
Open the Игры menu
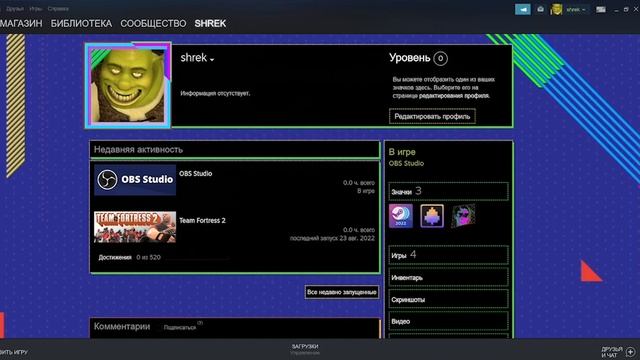36,9
